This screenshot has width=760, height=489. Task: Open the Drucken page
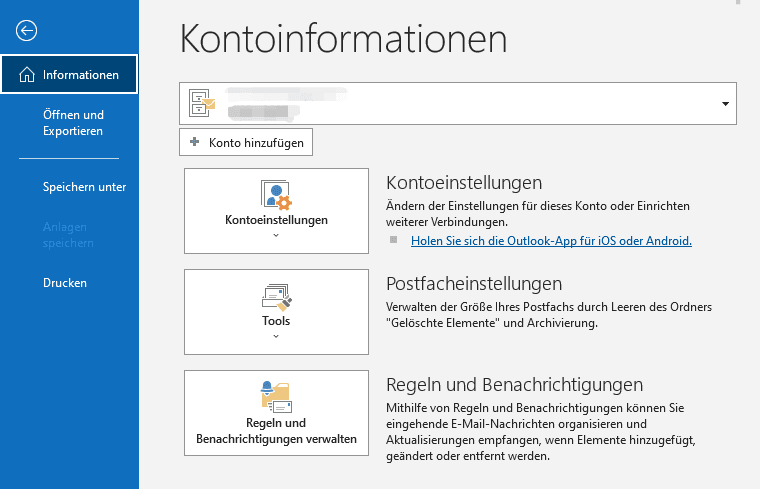[65, 283]
